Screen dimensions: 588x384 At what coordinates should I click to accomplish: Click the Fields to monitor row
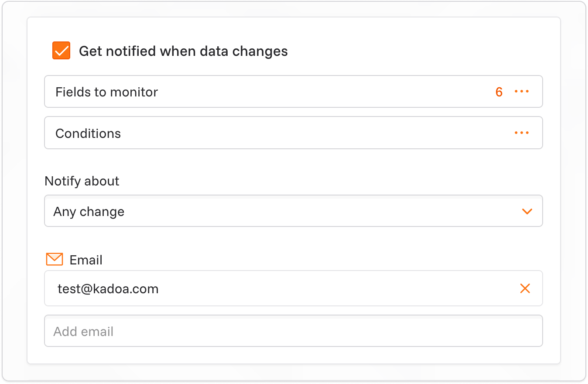(x=294, y=92)
